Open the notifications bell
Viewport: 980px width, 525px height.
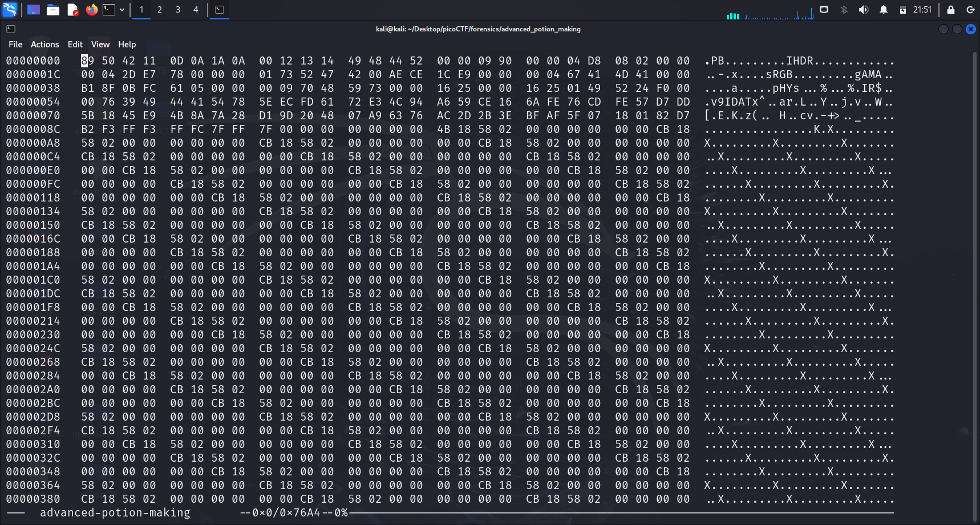884,10
